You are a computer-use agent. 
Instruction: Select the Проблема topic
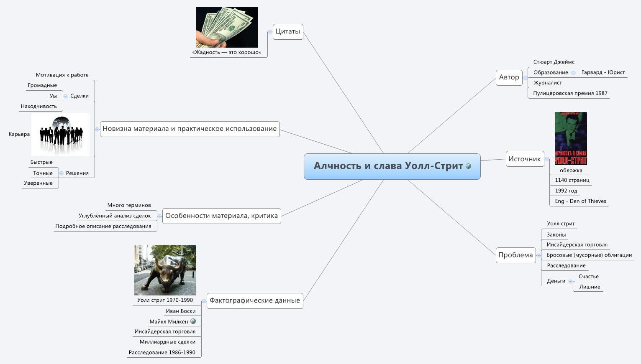click(x=516, y=255)
